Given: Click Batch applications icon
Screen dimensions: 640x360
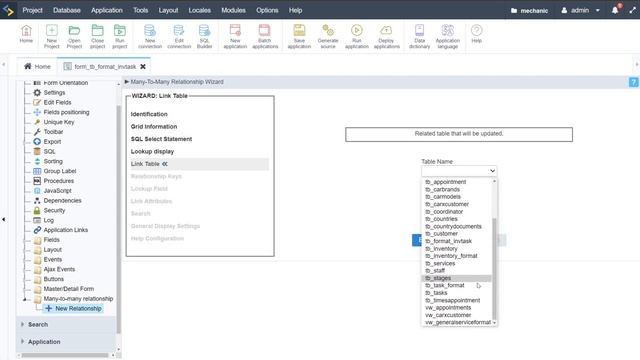Looking at the screenshot, I should 265,36.
